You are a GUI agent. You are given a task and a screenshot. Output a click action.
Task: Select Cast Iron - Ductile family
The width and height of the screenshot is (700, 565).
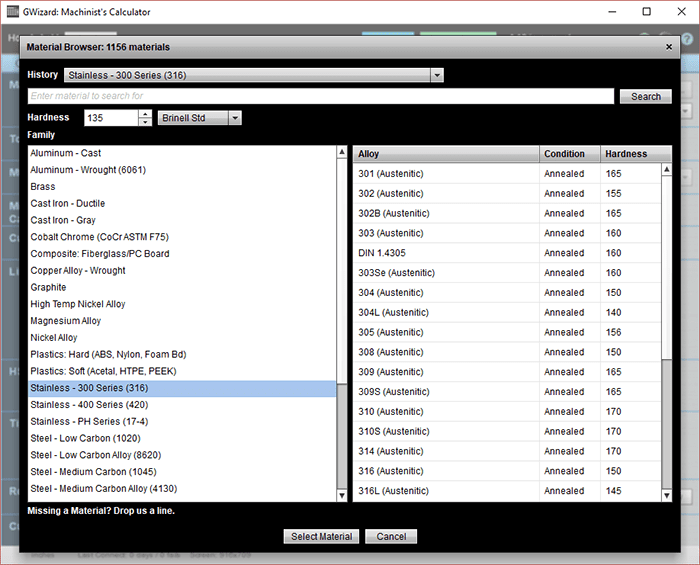coord(182,204)
